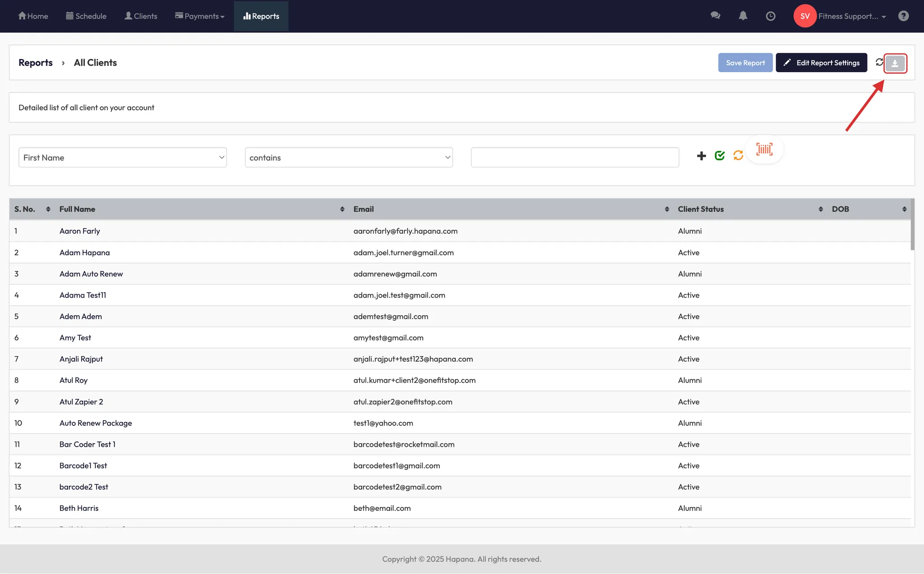Click Edit Report Settings button
Viewport: 924px width, 574px height.
coord(821,63)
